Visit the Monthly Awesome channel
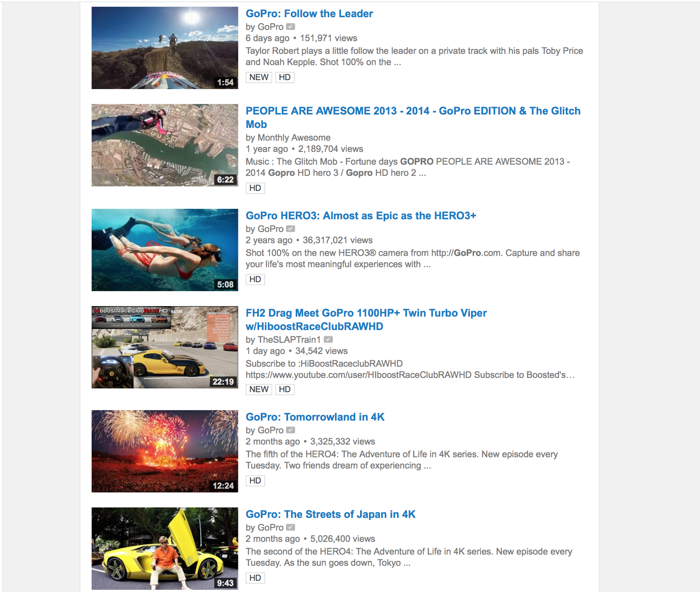700x592 pixels. coord(294,137)
